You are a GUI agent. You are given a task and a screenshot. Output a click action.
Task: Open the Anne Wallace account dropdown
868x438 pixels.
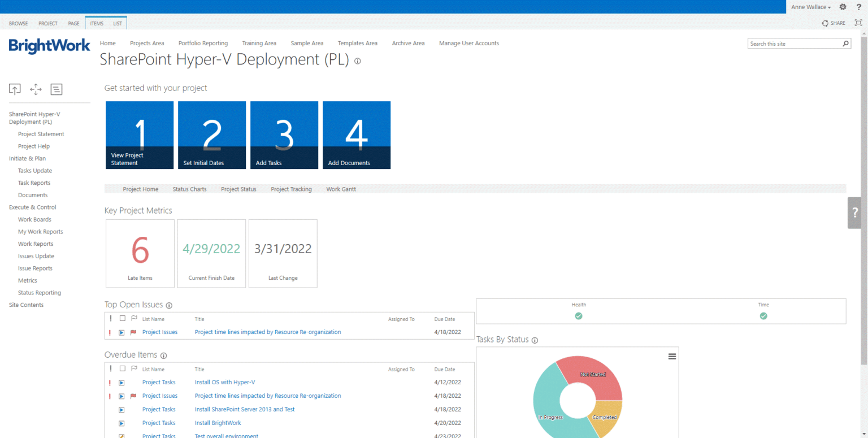pyautogui.click(x=810, y=7)
